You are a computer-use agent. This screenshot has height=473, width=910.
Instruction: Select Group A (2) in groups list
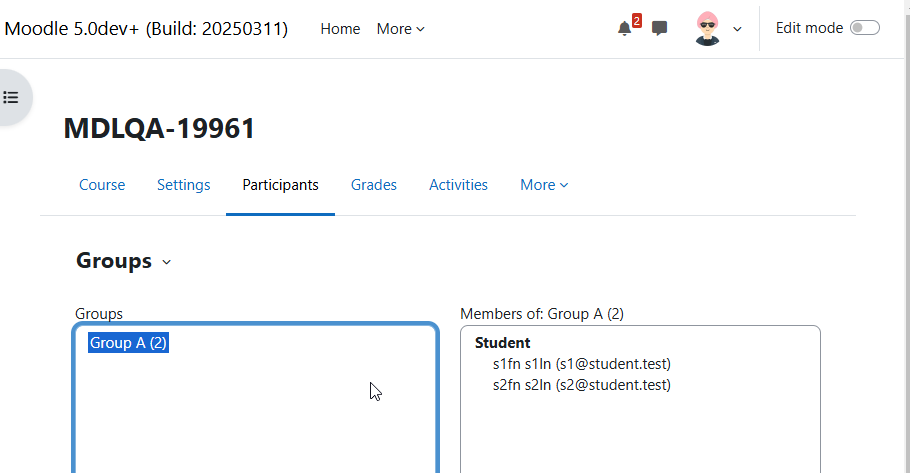tap(128, 343)
